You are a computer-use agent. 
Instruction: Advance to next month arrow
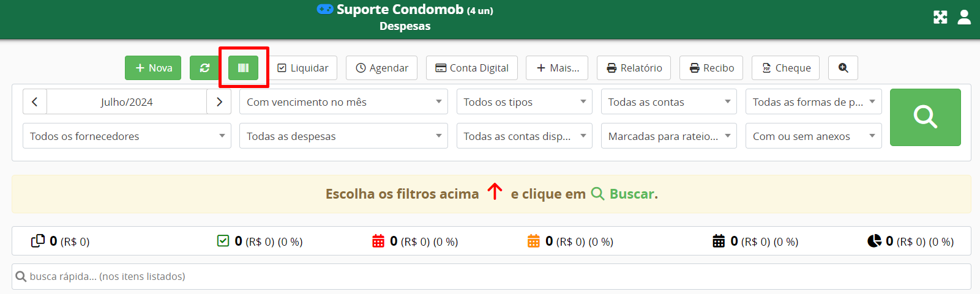(219, 102)
